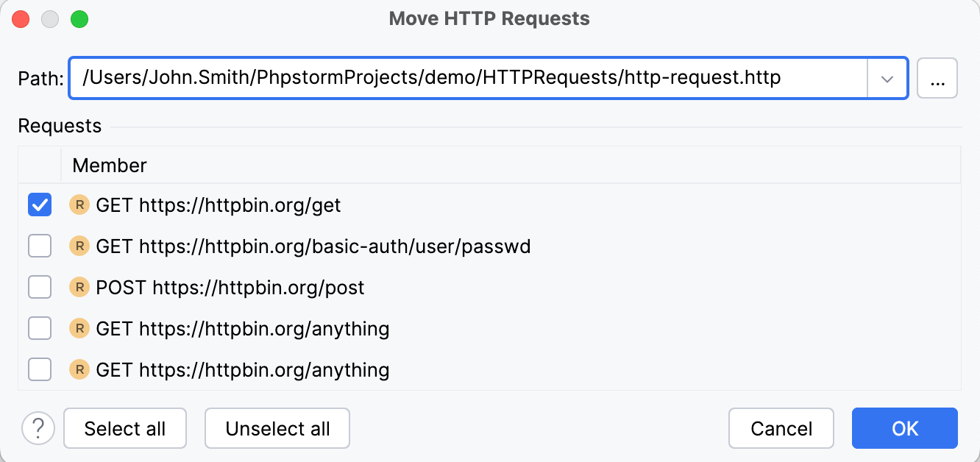Enable the first anything request checkbox
The height and width of the screenshot is (462, 980).
click(x=40, y=329)
